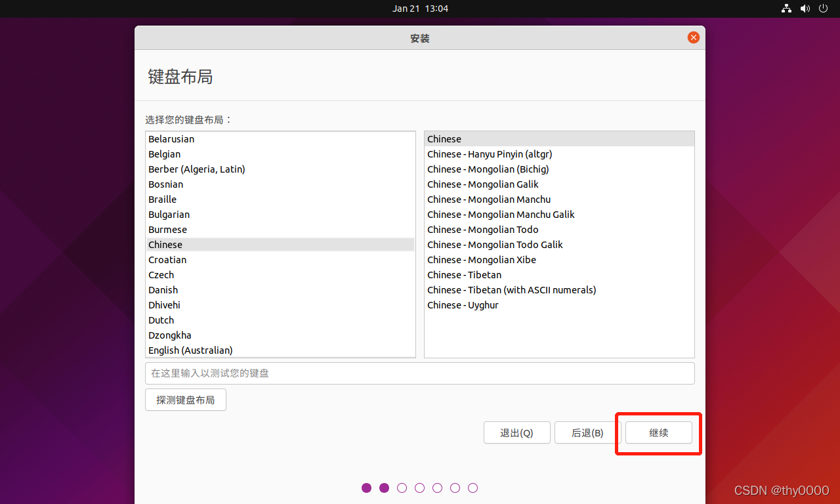Open the volume icon in top bar
This screenshot has height=504, width=840.
(805, 9)
